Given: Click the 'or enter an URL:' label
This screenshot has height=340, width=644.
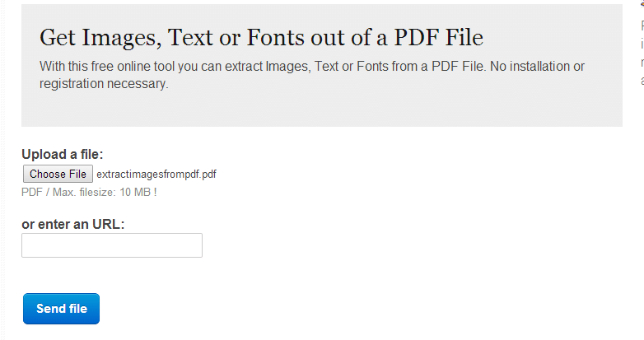Looking at the screenshot, I should click(73, 224).
